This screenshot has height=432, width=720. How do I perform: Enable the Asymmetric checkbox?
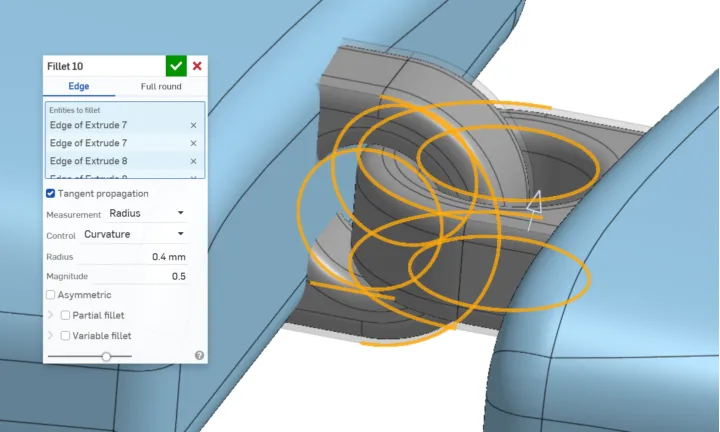tap(51, 295)
